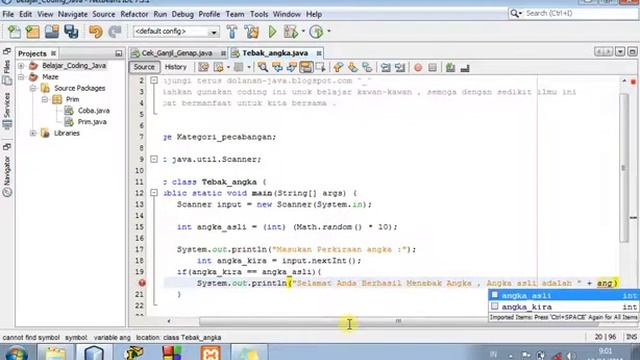Click the Redo arrow icon
The width and height of the screenshot is (640, 360).
(x=115, y=31)
